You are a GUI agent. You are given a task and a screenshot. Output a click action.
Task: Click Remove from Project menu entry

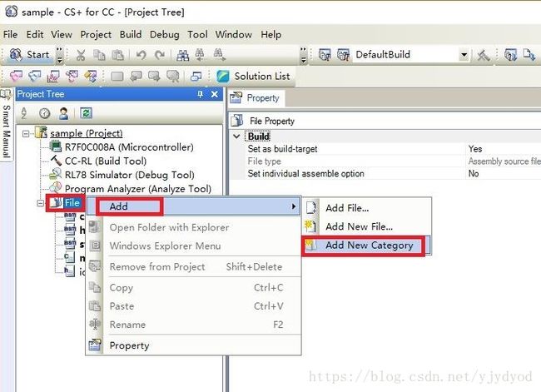coord(193,266)
